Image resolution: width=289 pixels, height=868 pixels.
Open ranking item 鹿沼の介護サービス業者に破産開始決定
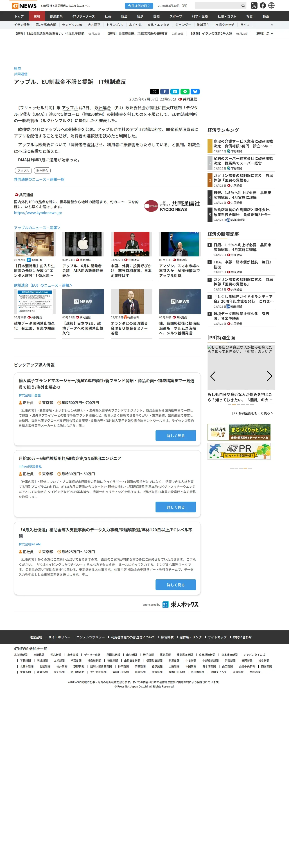pos(243,144)
